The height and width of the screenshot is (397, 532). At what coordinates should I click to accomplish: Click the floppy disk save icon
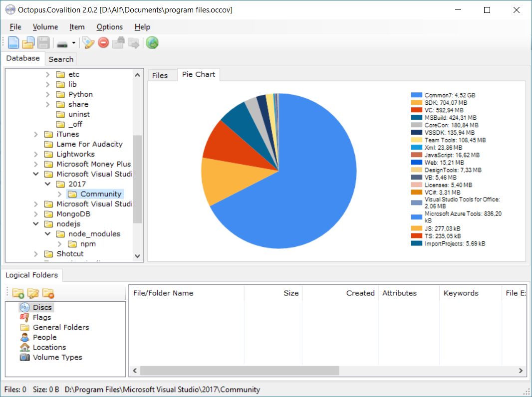click(x=43, y=43)
